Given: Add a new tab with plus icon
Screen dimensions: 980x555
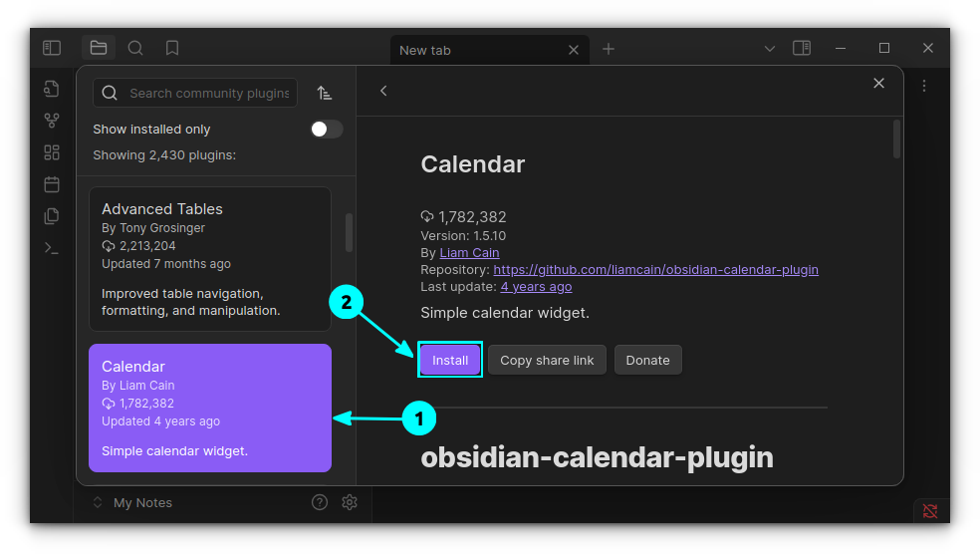Looking at the screenshot, I should click(609, 49).
